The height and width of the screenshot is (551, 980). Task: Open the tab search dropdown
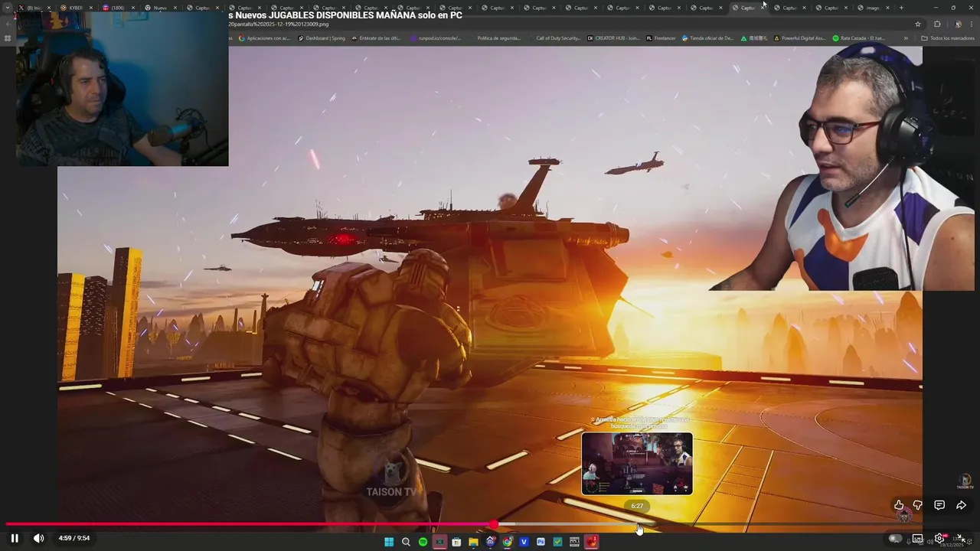[x=8, y=8]
